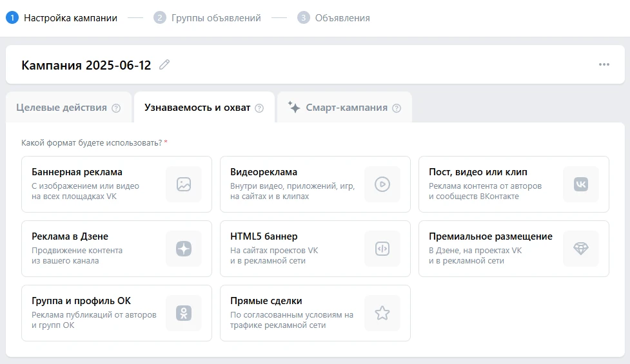Screen dimensions: 630x364
Task: Click the diamond icon for premium placement
Action: 581,249
